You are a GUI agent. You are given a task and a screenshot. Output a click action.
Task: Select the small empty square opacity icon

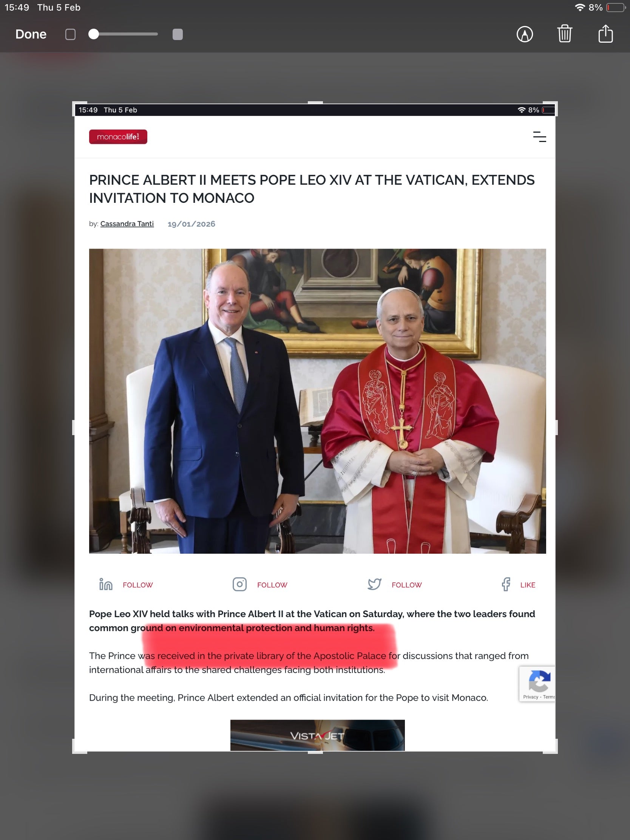(70, 34)
